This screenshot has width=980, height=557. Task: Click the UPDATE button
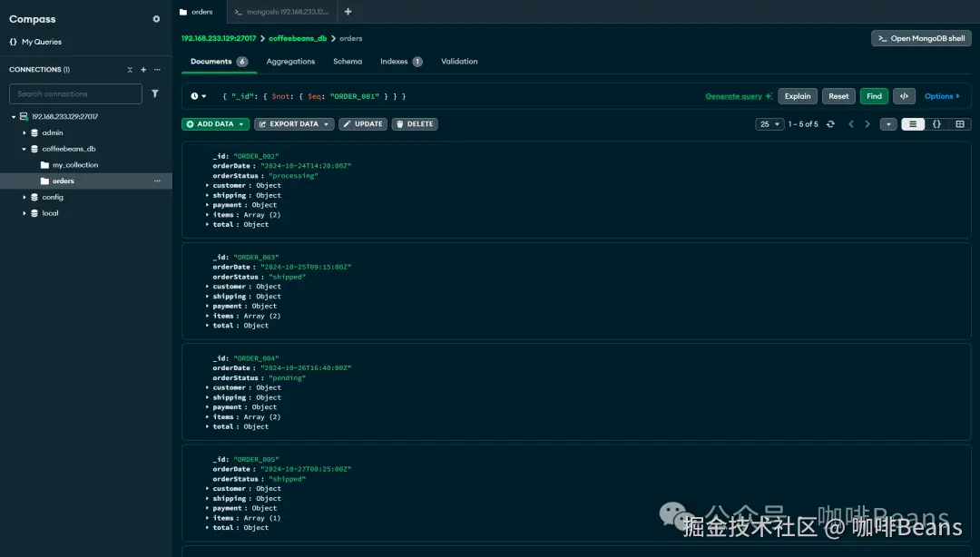(x=362, y=124)
